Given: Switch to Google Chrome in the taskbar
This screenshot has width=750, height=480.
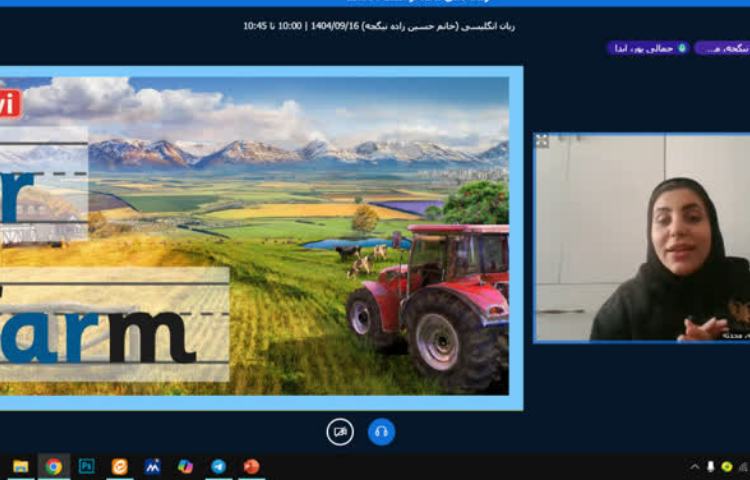Looking at the screenshot, I should 54,467.
